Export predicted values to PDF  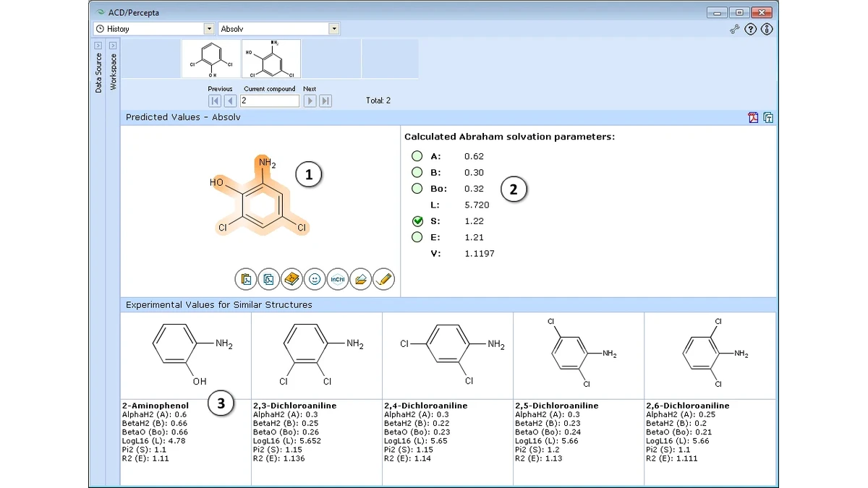pyautogui.click(x=754, y=117)
